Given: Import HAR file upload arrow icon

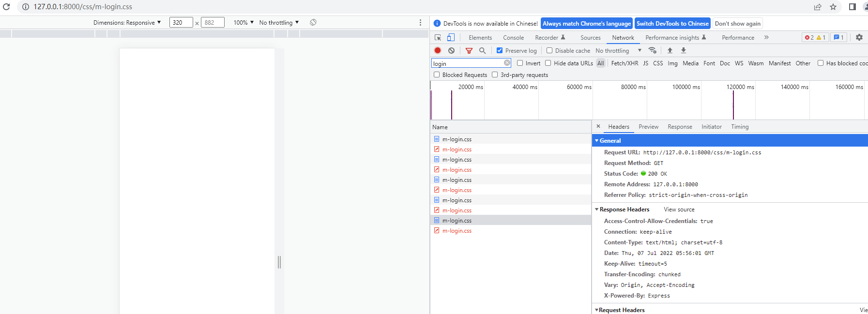Looking at the screenshot, I should pyautogui.click(x=670, y=50).
